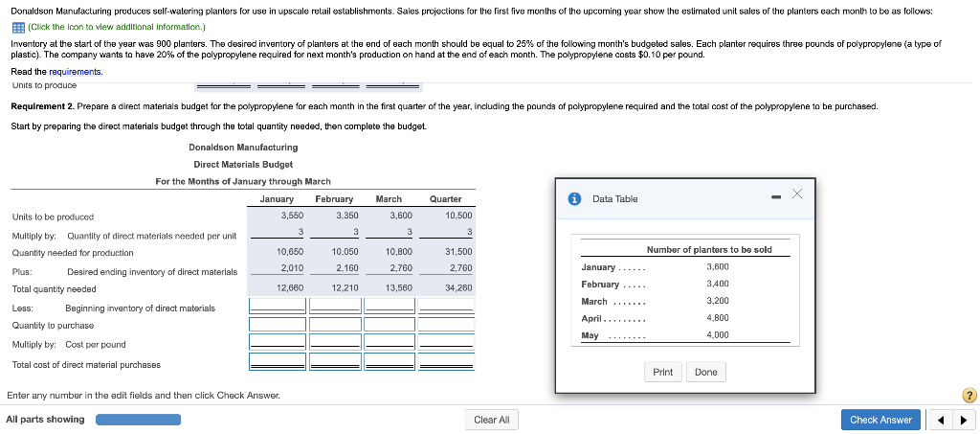The height and width of the screenshot is (434, 980).
Task: Click the 'Data Table' dialog title
Action: point(615,199)
